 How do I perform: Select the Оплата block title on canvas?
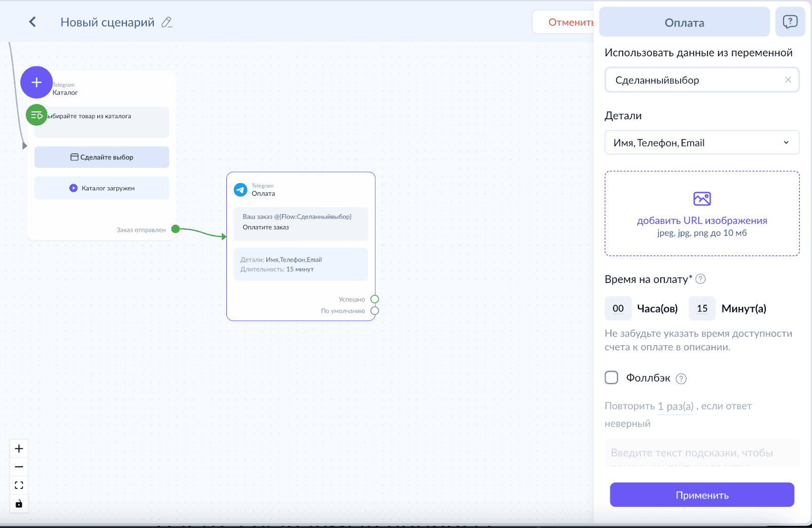tap(263, 194)
